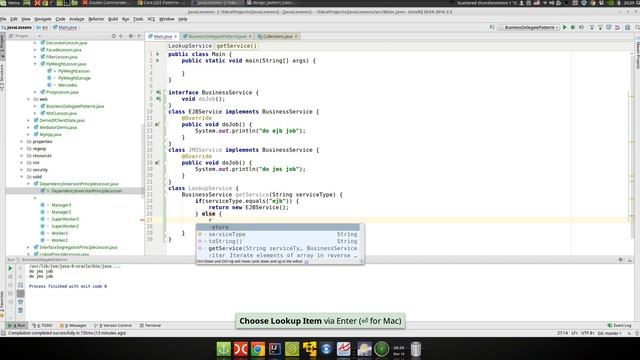The width and height of the screenshot is (640, 360).
Task: Select the serviceType completion suggestion
Action: pos(278,234)
